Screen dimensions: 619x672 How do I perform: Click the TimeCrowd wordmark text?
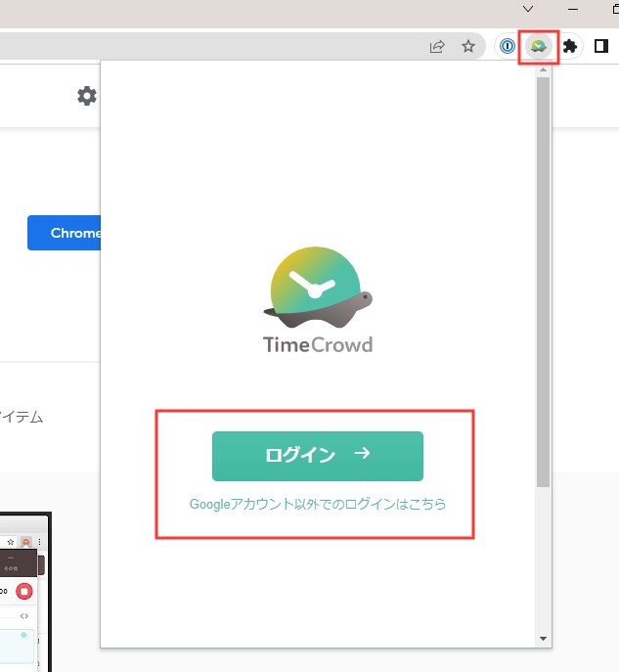pos(317,344)
